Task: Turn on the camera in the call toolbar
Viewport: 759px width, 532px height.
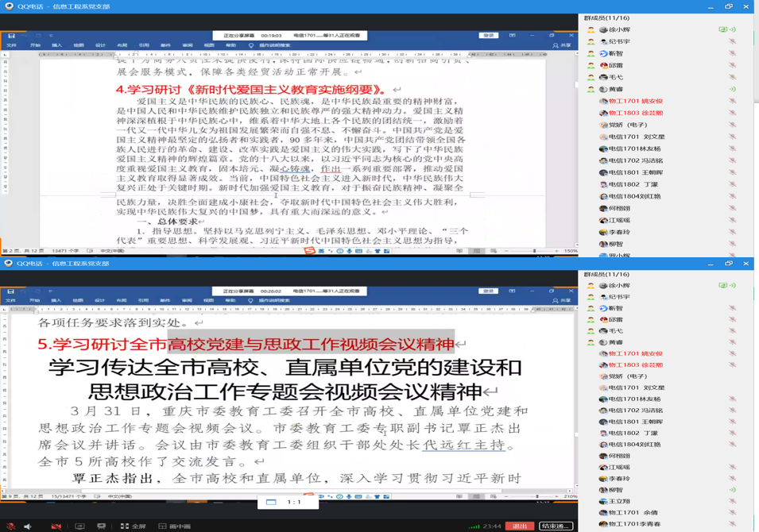Action: (x=56, y=526)
